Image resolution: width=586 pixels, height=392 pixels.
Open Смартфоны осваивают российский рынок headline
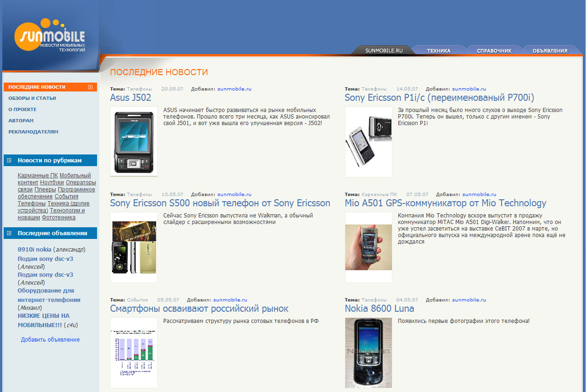199,309
